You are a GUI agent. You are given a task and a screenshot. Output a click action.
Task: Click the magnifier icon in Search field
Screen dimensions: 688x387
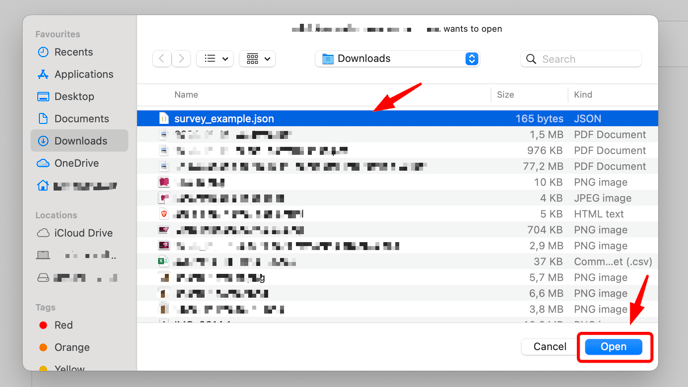[x=531, y=59]
